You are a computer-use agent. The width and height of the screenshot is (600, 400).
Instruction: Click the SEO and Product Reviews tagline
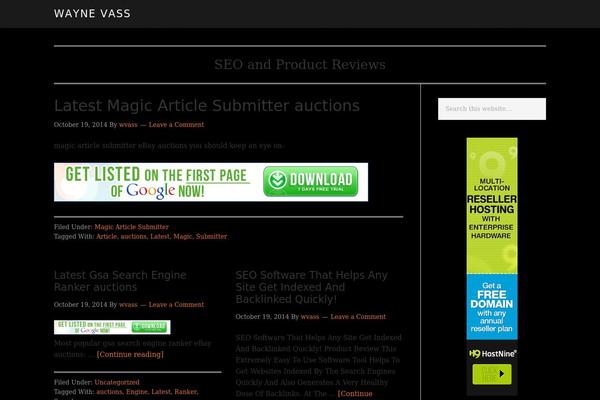[x=300, y=64]
